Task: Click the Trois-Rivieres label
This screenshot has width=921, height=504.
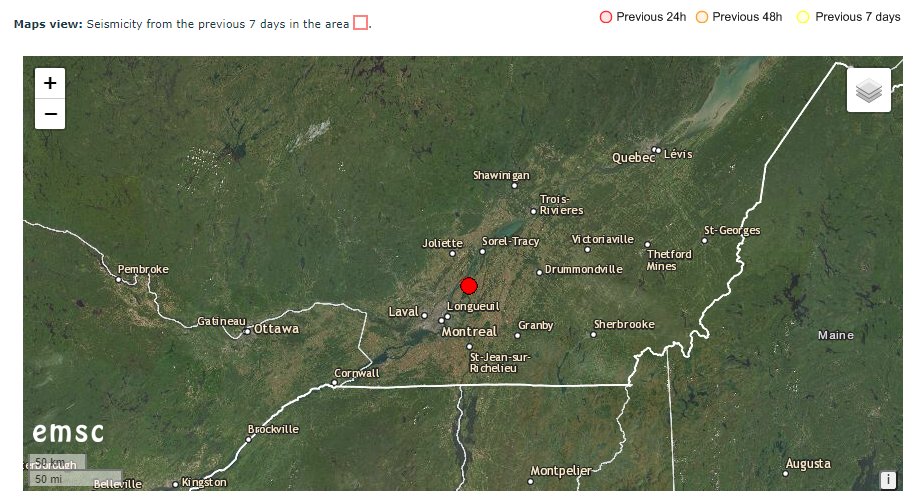Action: [561, 205]
